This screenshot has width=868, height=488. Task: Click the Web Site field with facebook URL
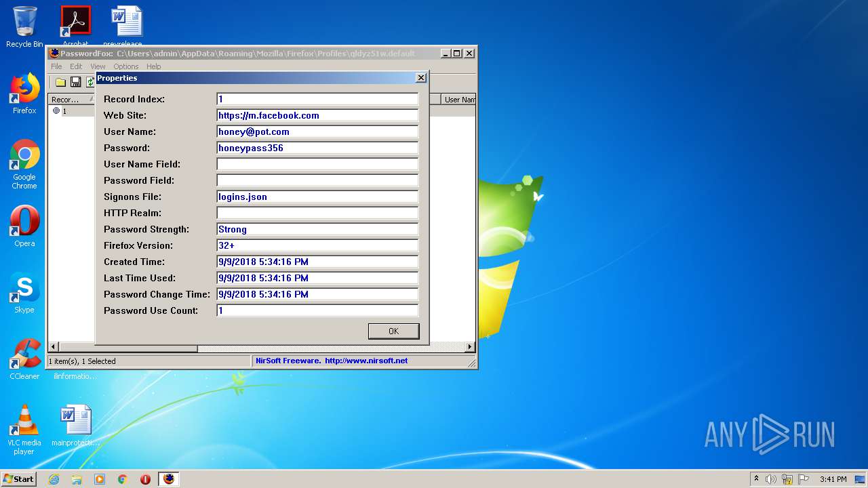[317, 115]
